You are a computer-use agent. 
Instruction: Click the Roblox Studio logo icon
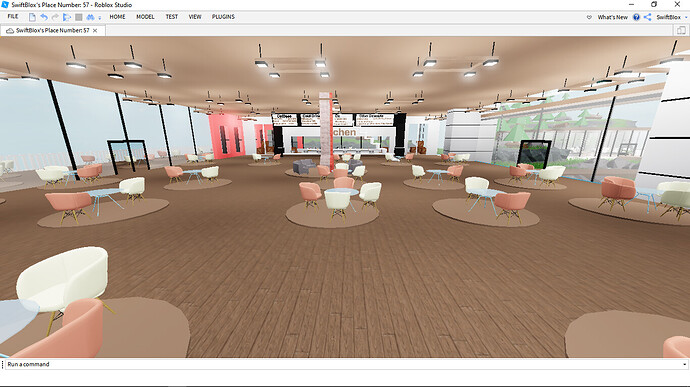click(x=5, y=4)
